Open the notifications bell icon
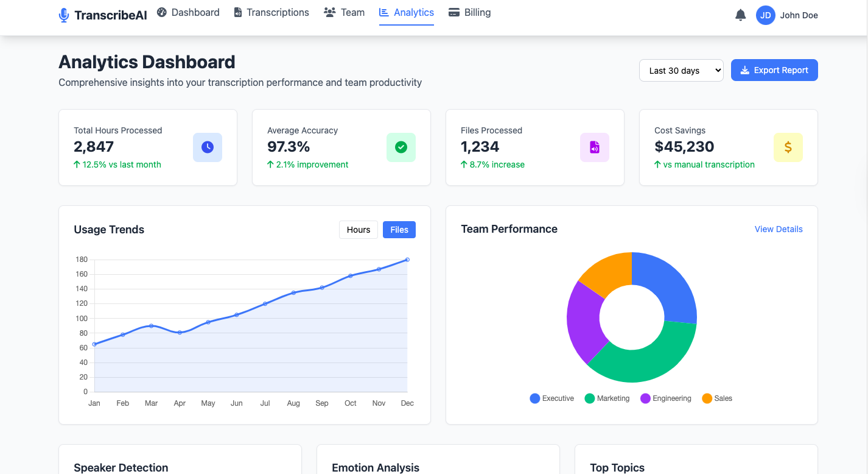 pos(740,15)
